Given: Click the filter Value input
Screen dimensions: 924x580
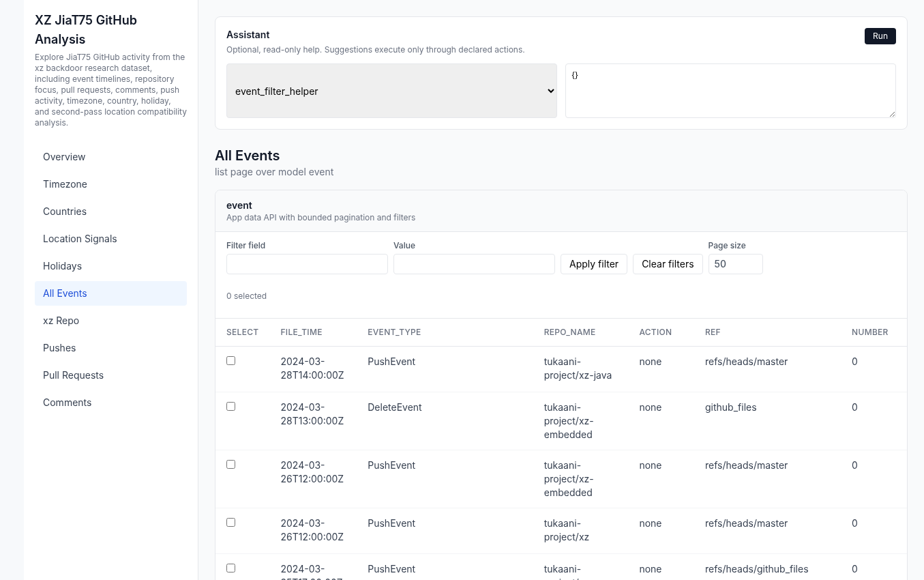Looking at the screenshot, I should 474,264.
